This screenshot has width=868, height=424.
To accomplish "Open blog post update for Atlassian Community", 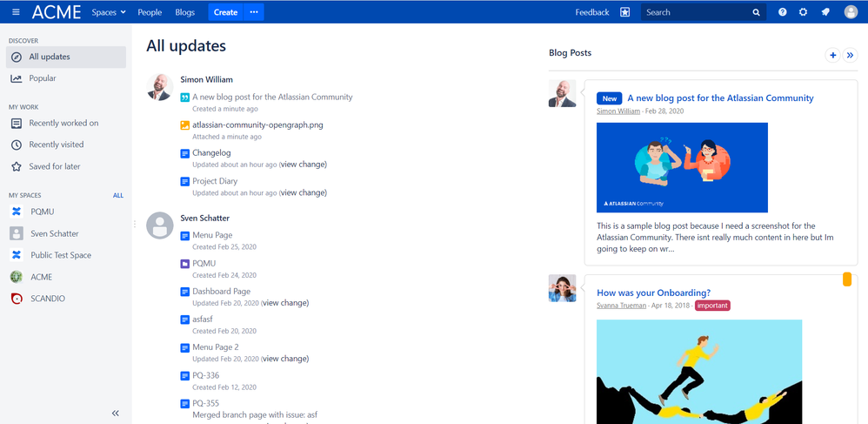I will click(272, 97).
